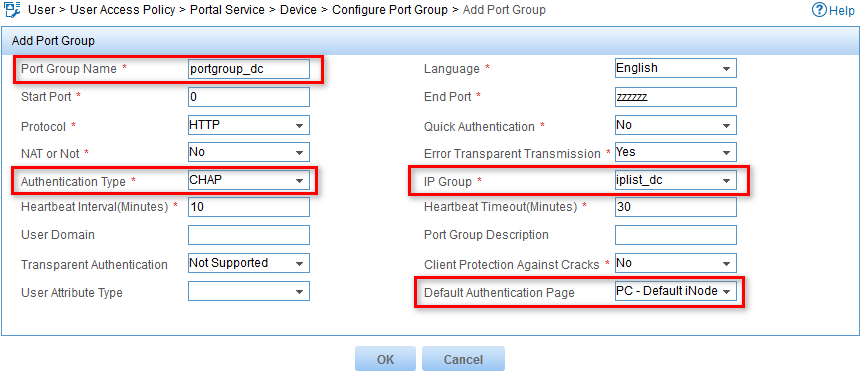Open IP Group dropdown showing iplist_dc

[x=675, y=180]
